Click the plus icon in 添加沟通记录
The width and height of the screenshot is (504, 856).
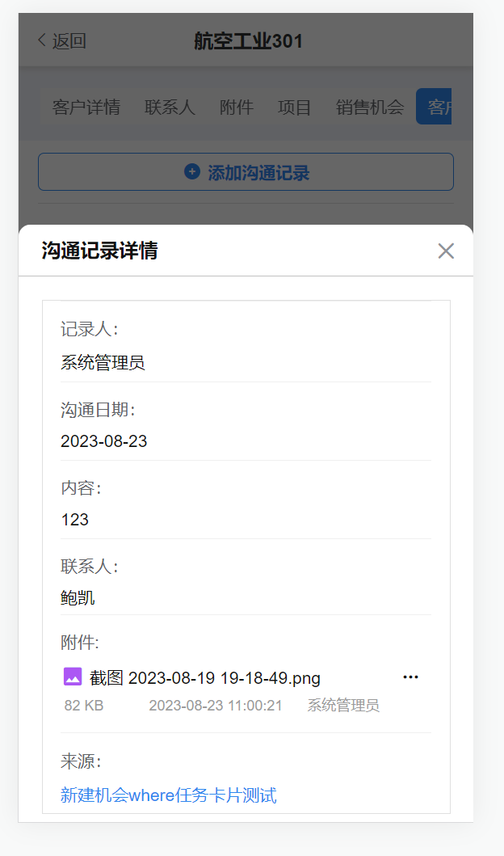pyautogui.click(x=192, y=172)
